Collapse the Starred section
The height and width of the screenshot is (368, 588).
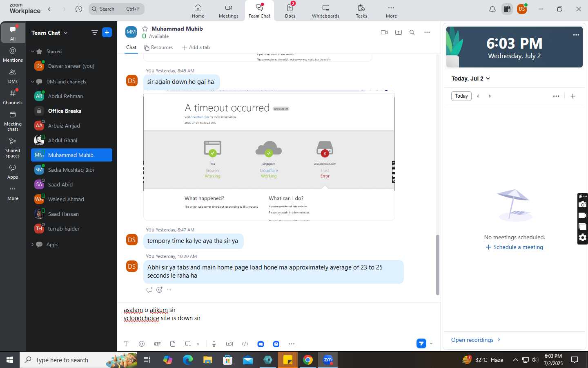click(33, 52)
